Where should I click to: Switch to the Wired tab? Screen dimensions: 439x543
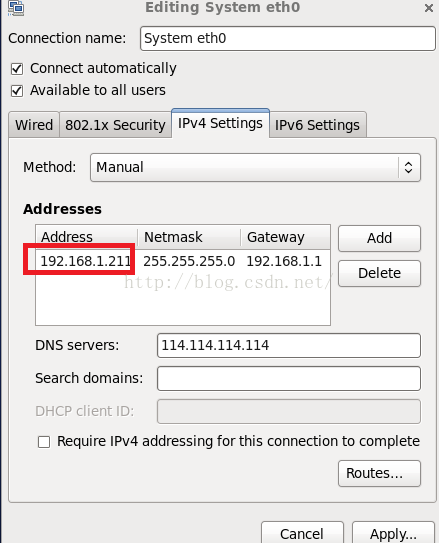click(x=34, y=125)
